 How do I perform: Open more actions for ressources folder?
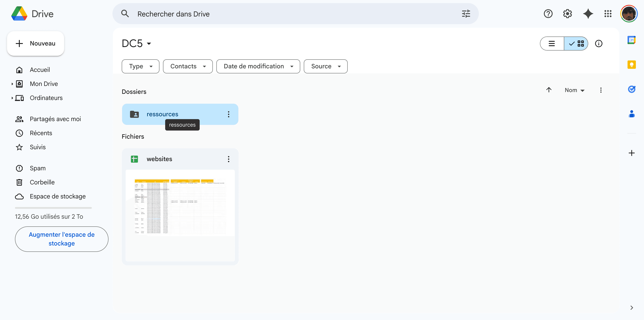click(x=228, y=114)
